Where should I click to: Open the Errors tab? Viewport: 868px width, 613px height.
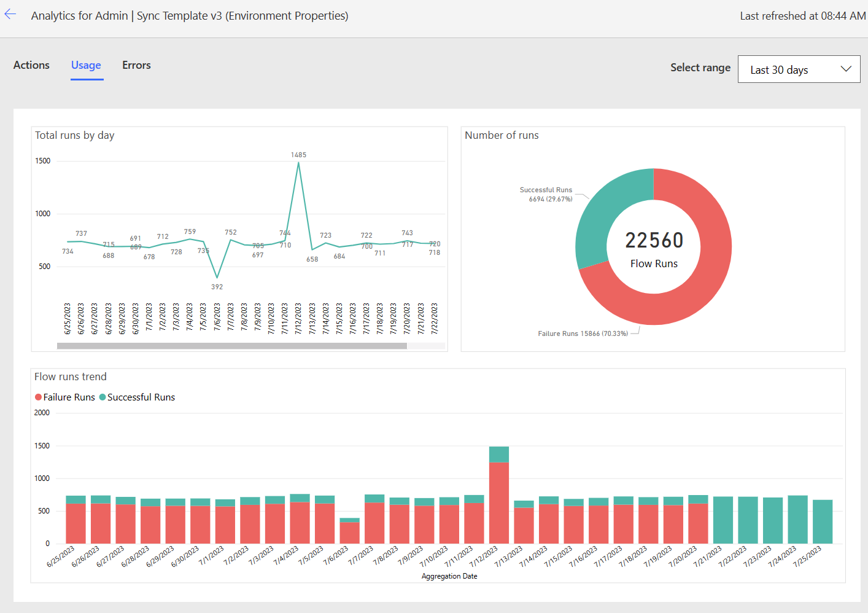pyautogui.click(x=136, y=65)
